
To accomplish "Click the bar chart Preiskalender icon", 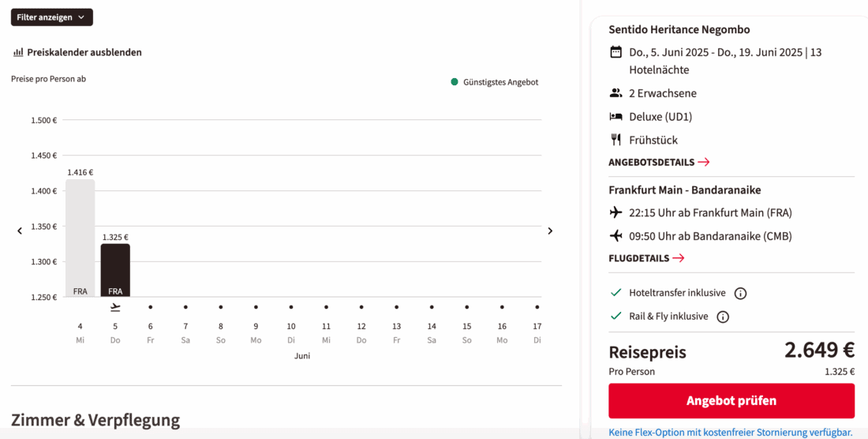I will pos(18,53).
